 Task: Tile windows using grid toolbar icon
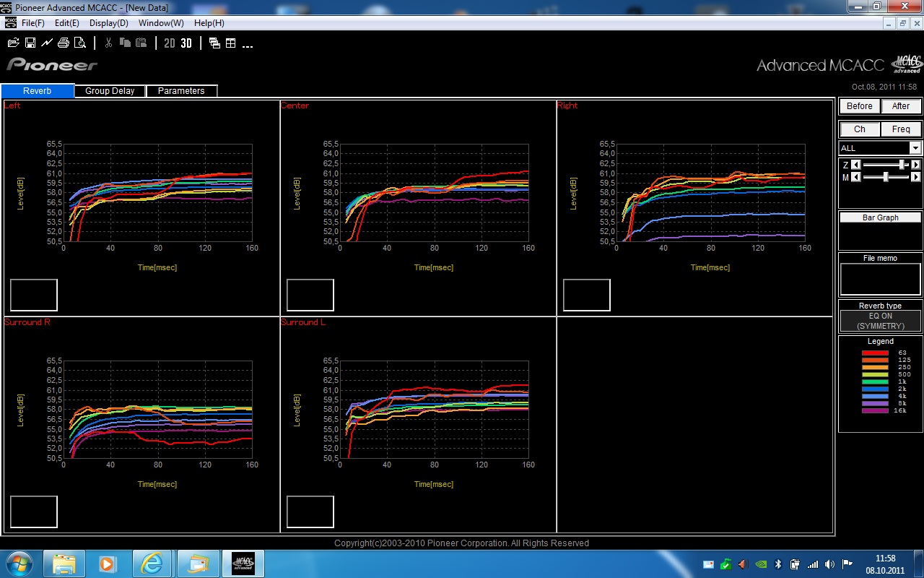(231, 43)
